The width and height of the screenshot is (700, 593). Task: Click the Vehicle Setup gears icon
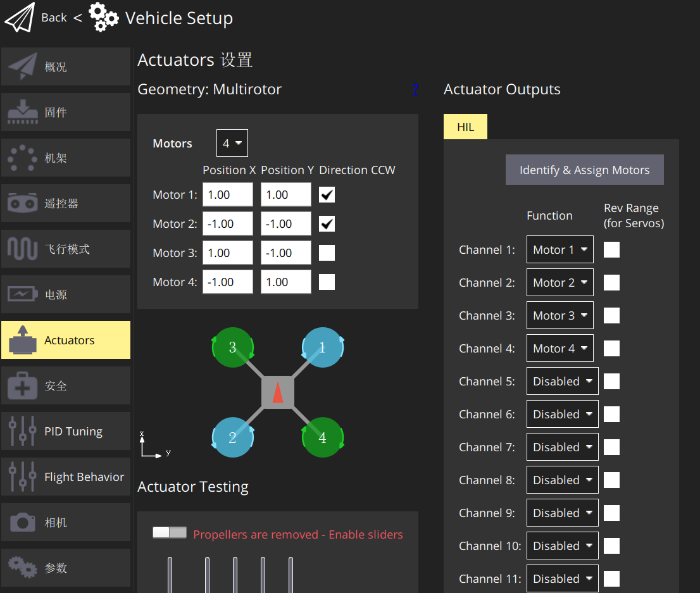[x=104, y=18]
